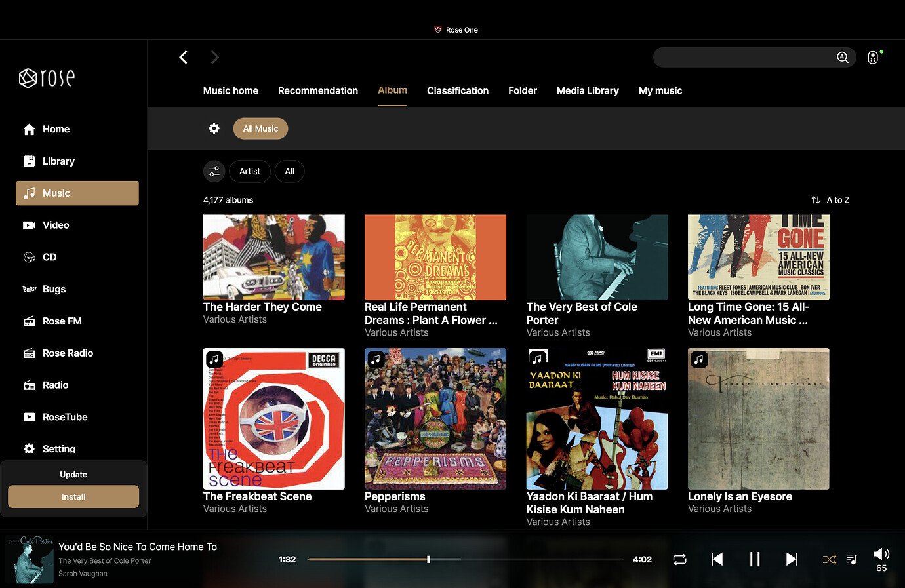
Task: Open the Lonely Is an Eyesore title
Action: point(740,496)
